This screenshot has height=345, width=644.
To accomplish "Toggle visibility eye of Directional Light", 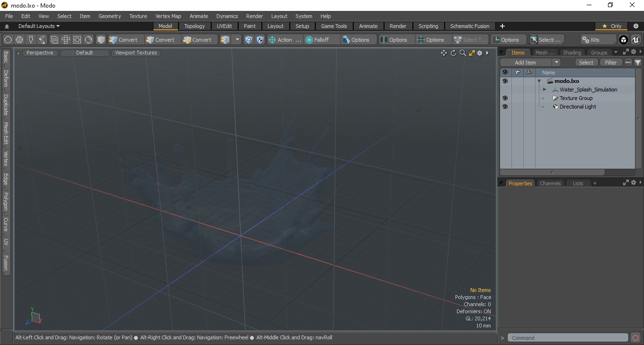I will coord(505,107).
